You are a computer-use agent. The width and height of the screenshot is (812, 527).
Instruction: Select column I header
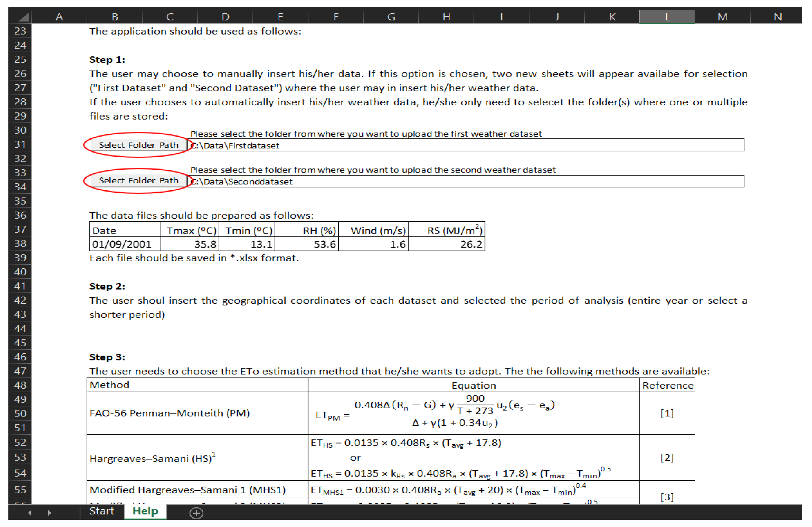(x=502, y=16)
